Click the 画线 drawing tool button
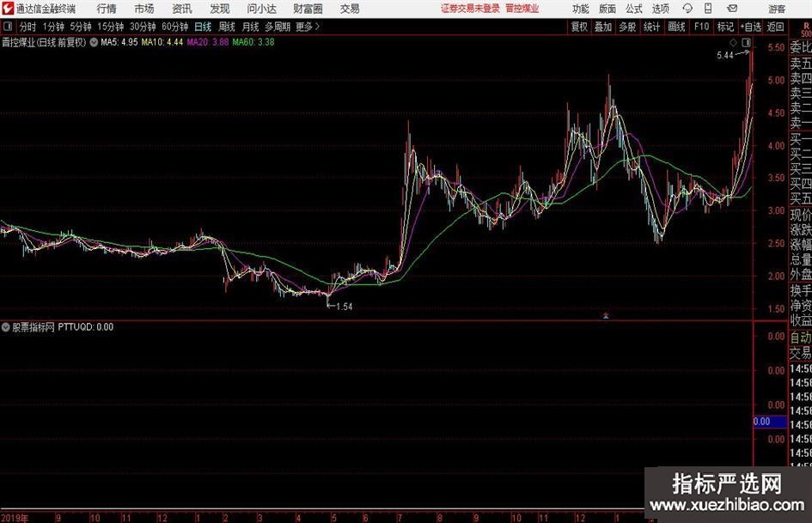Image resolution: width=812 pixels, height=523 pixels. [x=676, y=27]
